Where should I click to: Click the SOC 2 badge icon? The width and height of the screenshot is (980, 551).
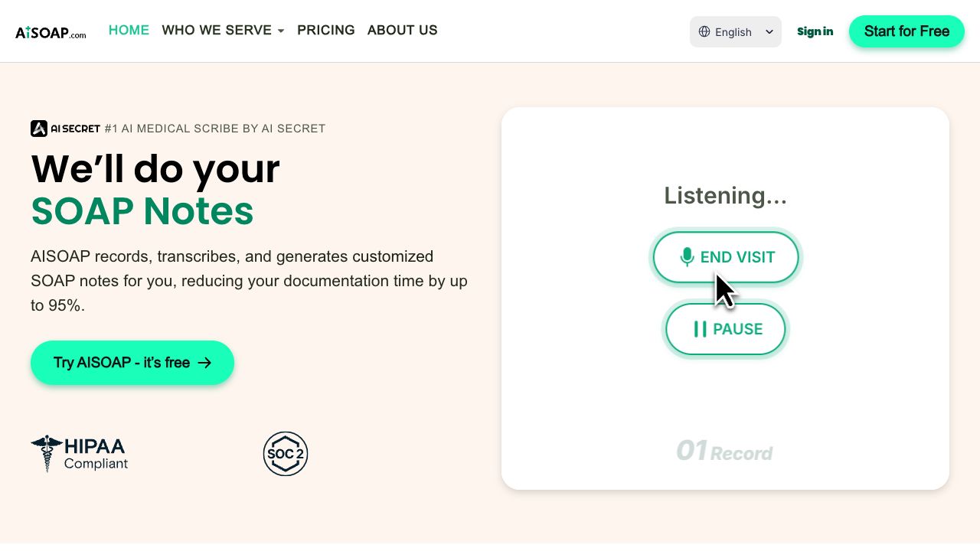click(x=286, y=454)
